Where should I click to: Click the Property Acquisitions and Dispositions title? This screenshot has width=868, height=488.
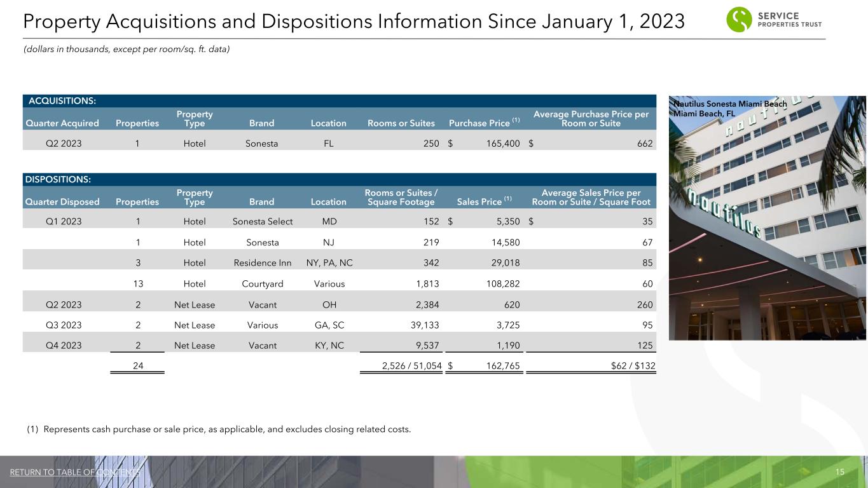point(354,21)
